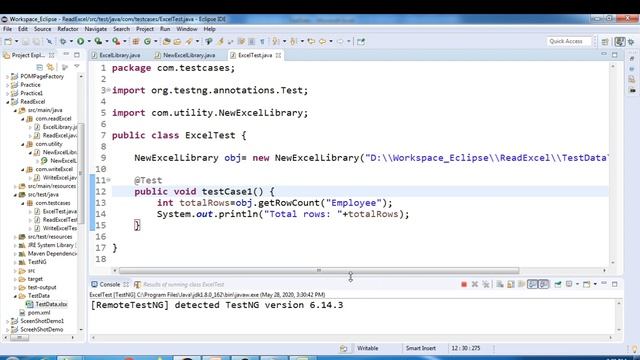
Task: Click Clear Console icon
Action: point(500,284)
